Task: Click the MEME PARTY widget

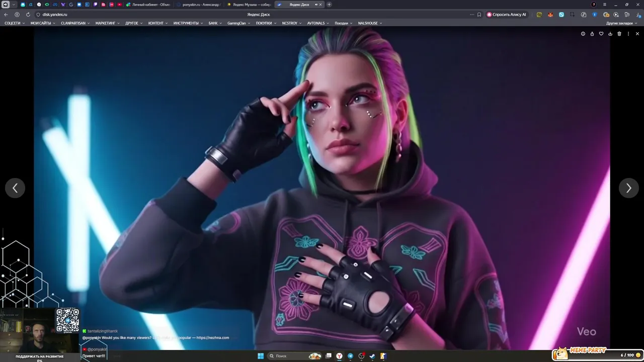Action: coord(597,354)
